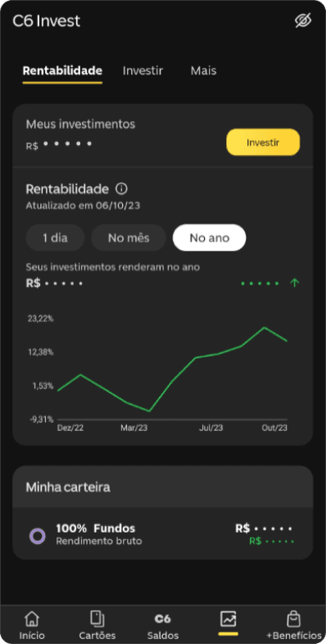Image resolution: width=326 pixels, height=644 pixels.
Task: Go to Início home icon
Action: coord(32,619)
